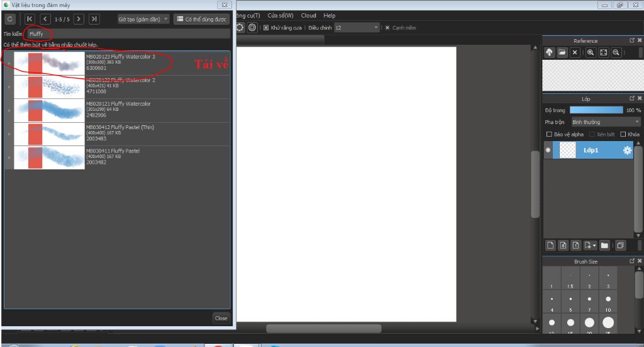The image size is (644, 347).
Task: Refresh the cloud materials list
Action: pyautogui.click(x=10, y=19)
